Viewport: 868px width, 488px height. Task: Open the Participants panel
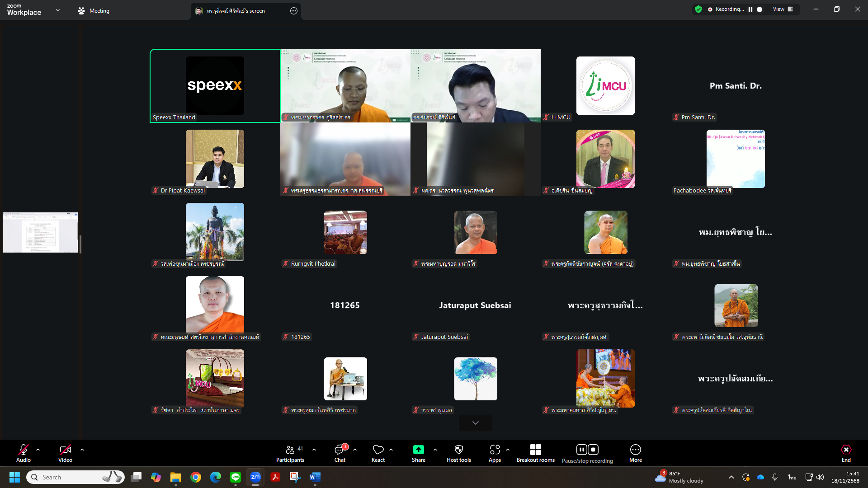coord(290,453)
